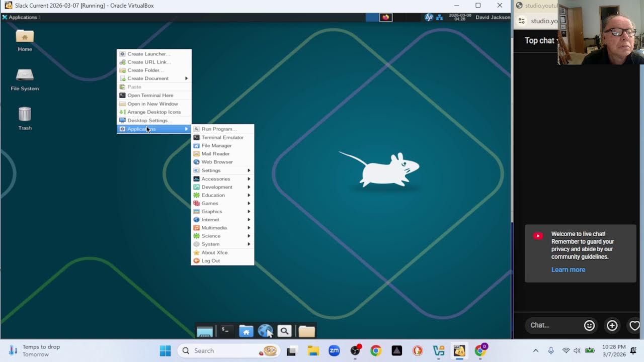Open the Xfce Applications panel menu
Screen dimensions: 644x362
tap(20, 17)
